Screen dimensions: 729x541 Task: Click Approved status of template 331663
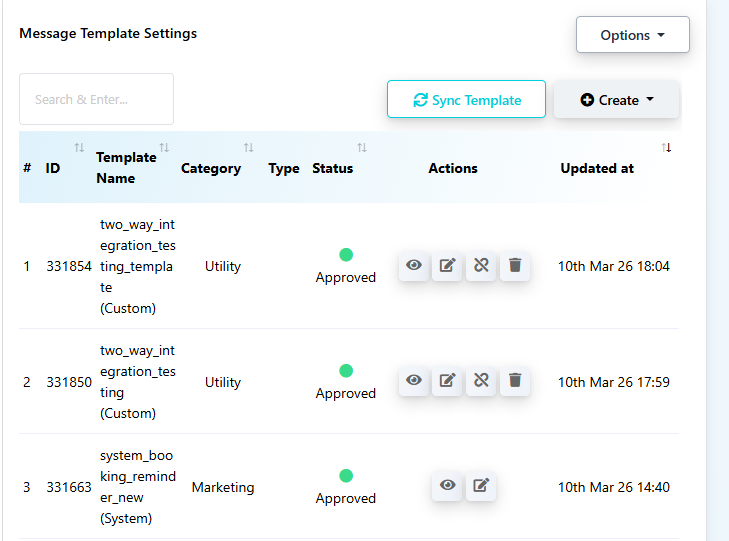tap(346, 498)
